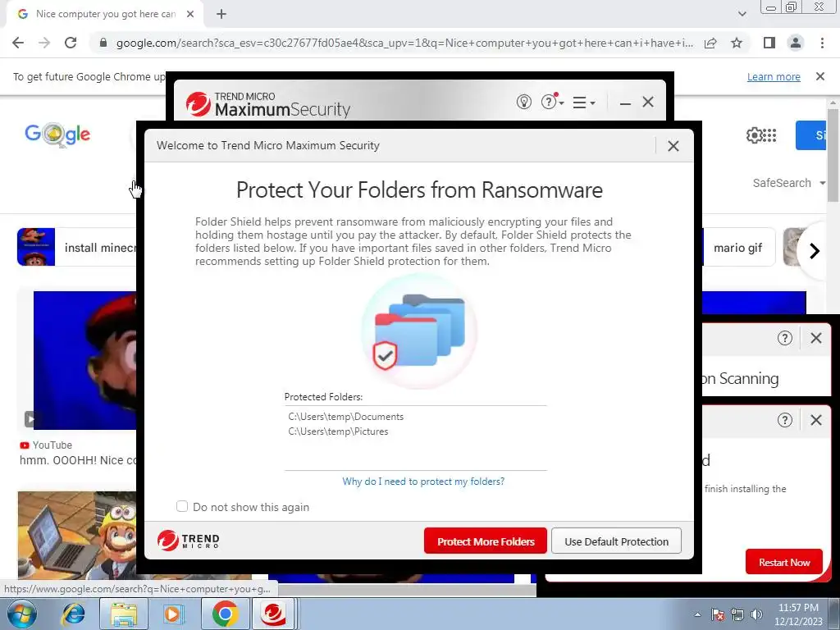Image resolution: width=840 pixels, height=630 pixels.
Task: Close the Nice computer you got here tab
Action: 190,14
